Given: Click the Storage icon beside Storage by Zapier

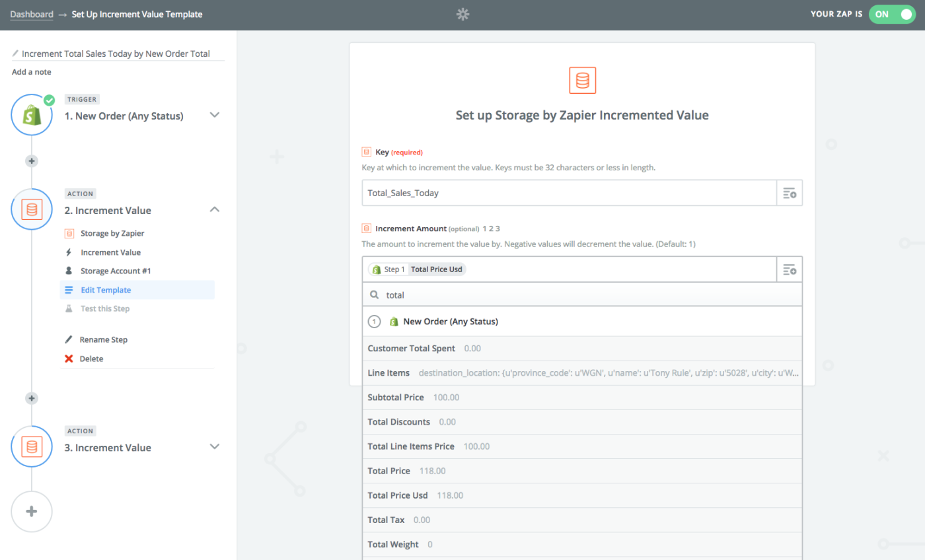Looking at the screenshot, I should click(x=69, y=233).
